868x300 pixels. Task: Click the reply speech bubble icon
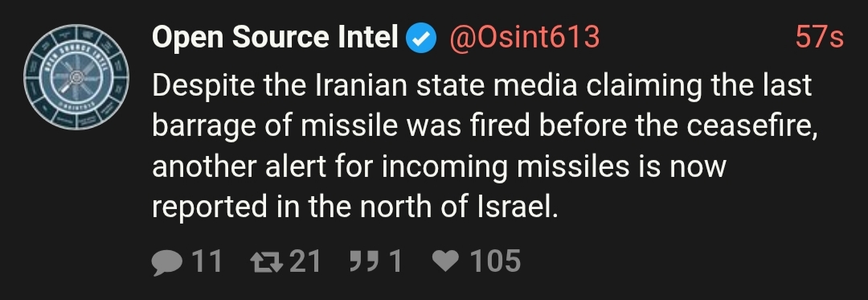(x=166, y=262)
